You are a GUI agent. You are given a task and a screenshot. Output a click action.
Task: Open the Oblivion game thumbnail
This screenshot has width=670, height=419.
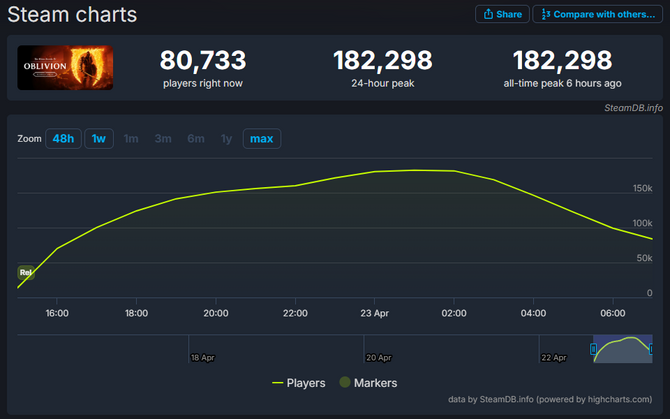[65, 67]
